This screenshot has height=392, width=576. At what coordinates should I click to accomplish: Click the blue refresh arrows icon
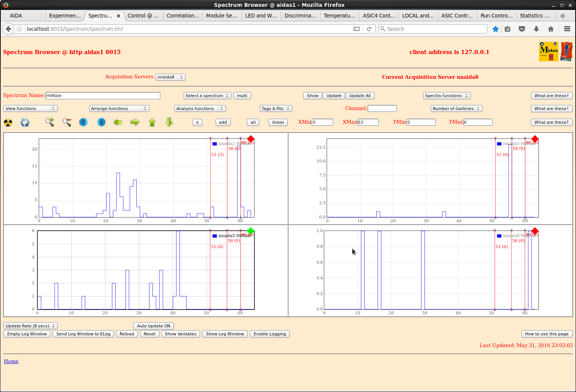[25, 122]
